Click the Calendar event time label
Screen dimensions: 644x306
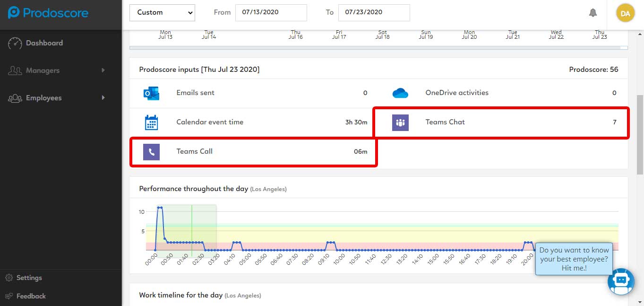pyautogui.click(x=210, y=122)
